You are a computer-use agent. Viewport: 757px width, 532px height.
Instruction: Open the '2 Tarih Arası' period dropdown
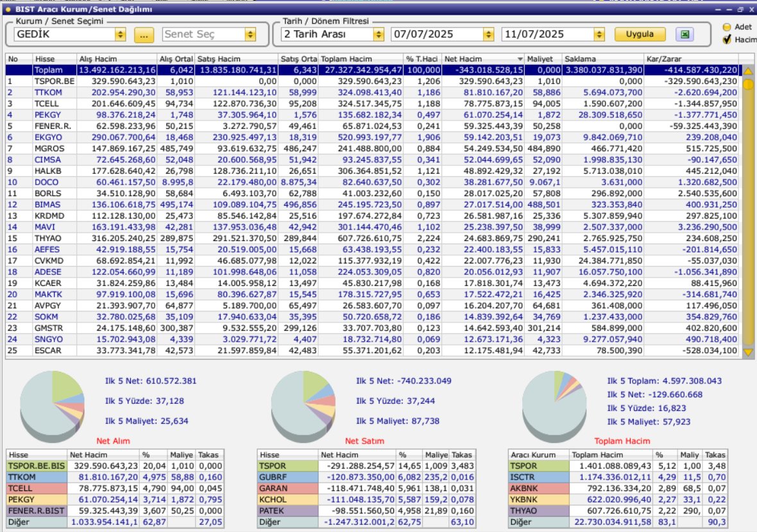pyautogui.click(x=378, y=34)
